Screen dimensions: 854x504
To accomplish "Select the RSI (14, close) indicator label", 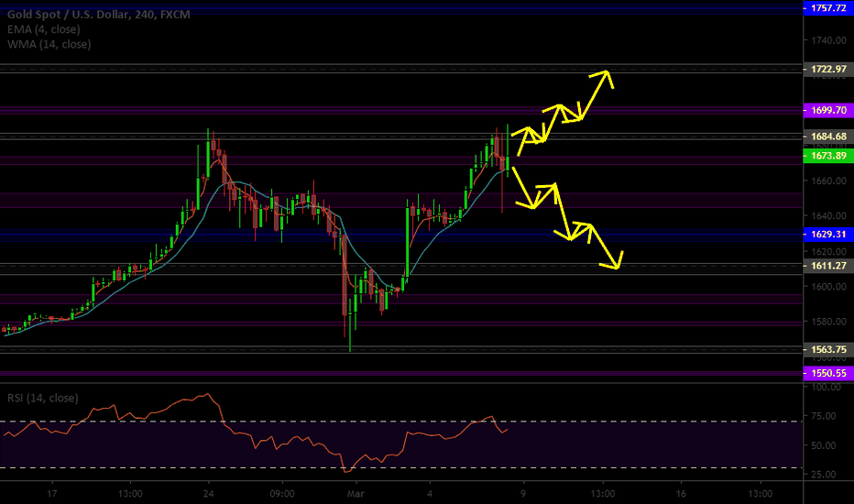I will click(42, 399).
